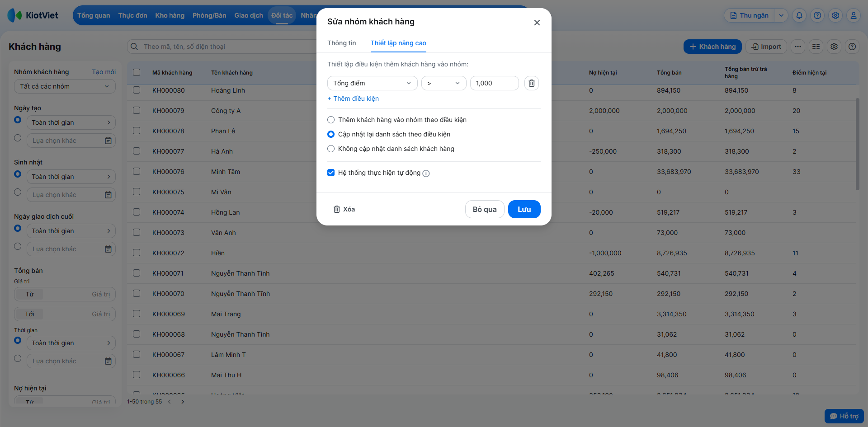This screenshot has height=427, width=868.
Task: Expand the Thu ngân dropdown arrow
Action: point(781,15)
